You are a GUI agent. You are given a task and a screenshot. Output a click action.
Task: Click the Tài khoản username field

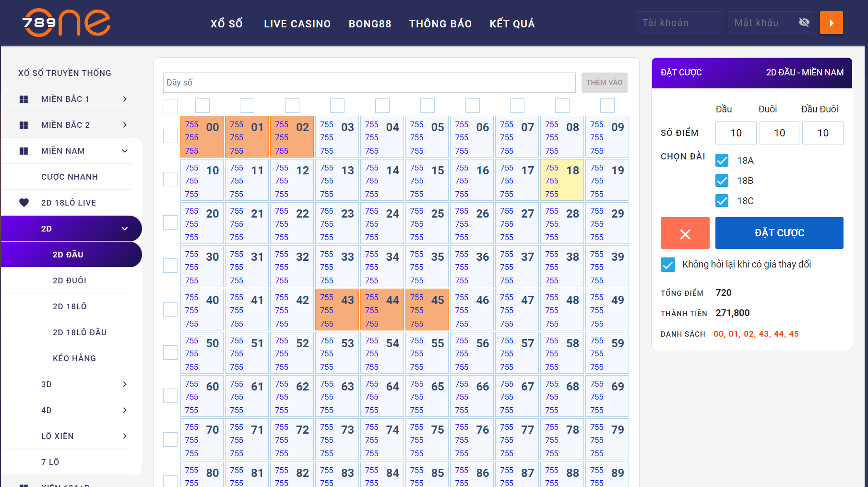[x=679, y=23]
